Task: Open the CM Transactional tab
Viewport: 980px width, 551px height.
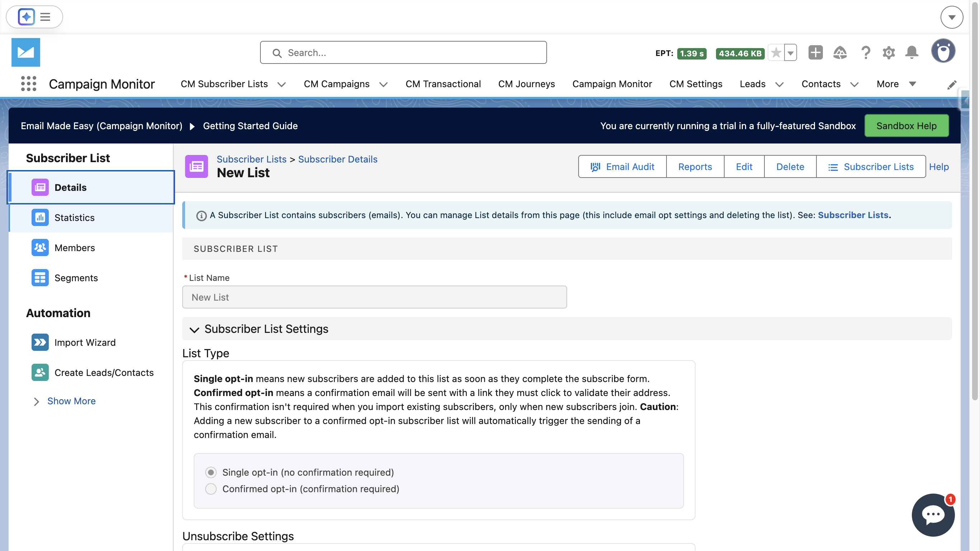Action: pyautogui.click(x=443, y=84)
